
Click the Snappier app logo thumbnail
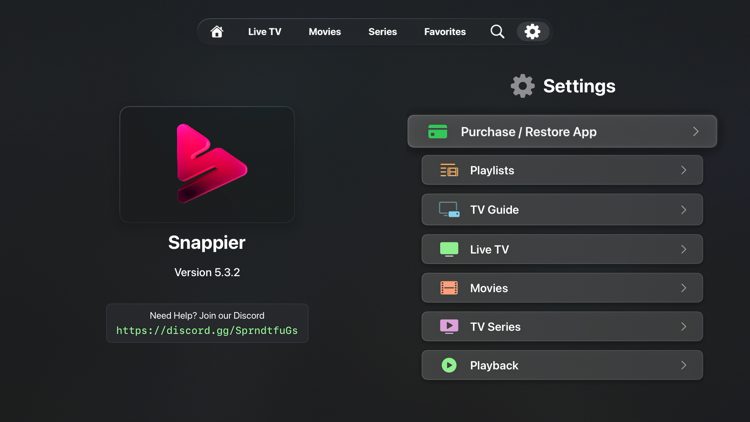[207, 165]
